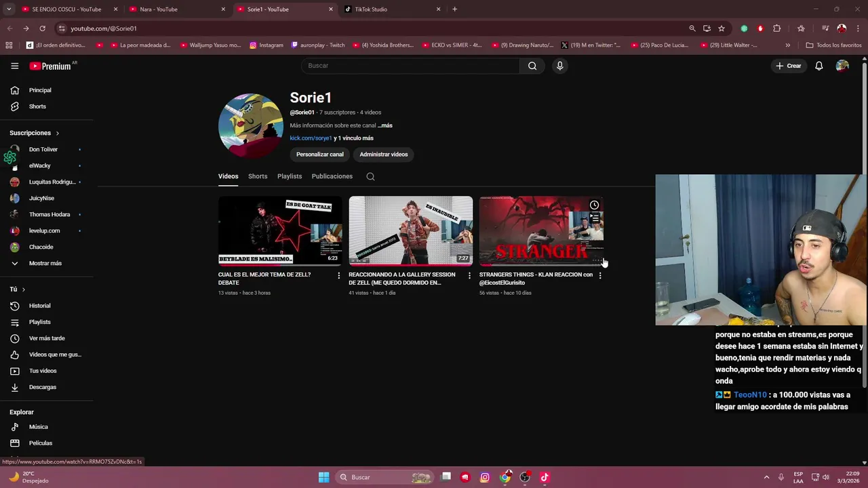Open Ver más tarde in sidebar
Viewport: 868px width, 488px height.
(x=47, y=338)
